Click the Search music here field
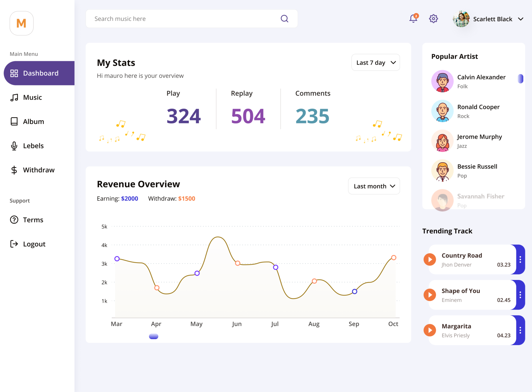 (183, 19)
